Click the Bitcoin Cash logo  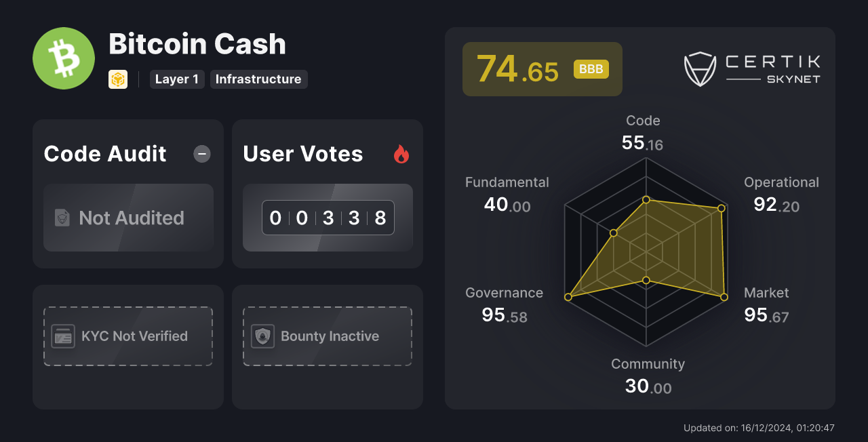(x=63, y=58)
